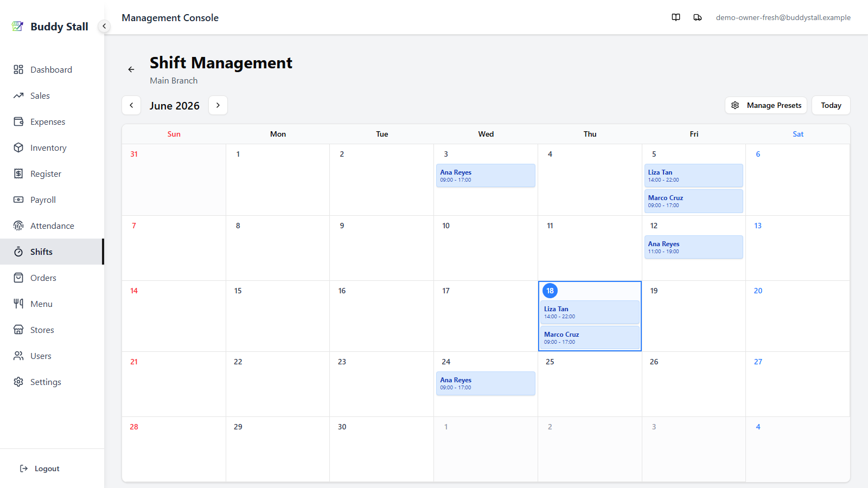Click the Users people icon
The image size is (868, 488).
(18, 356)
